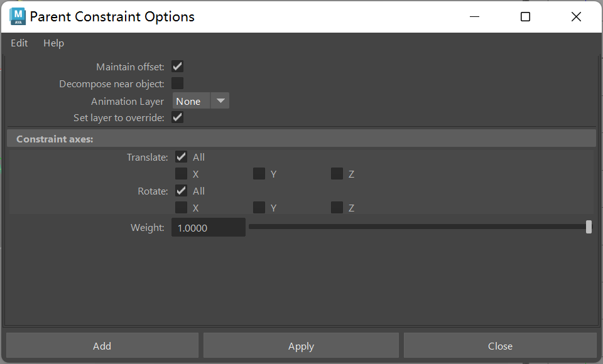Viewport: 603px width, 364px height.
Task: Click the Weight slider handle
Action: (x=589, y=227)
